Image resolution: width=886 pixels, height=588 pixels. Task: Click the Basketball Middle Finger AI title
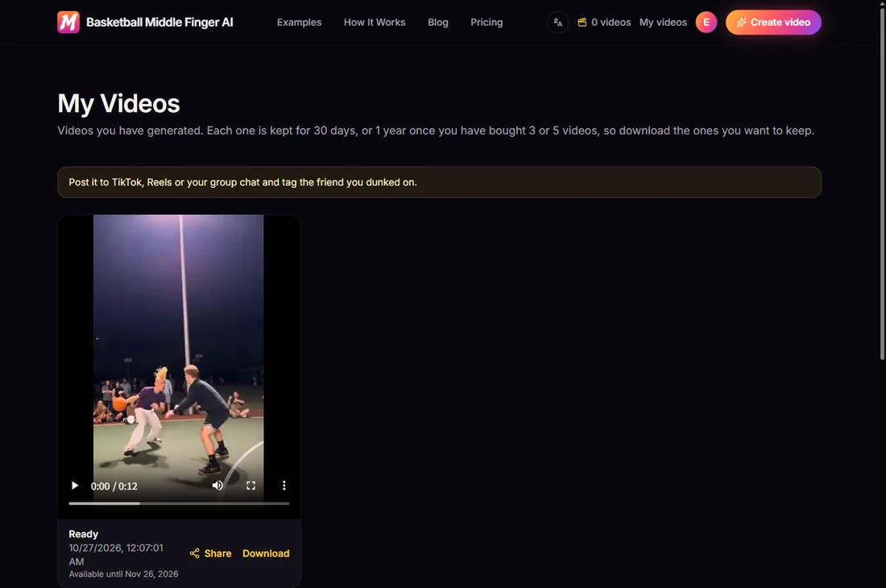(x=159, y=22)
